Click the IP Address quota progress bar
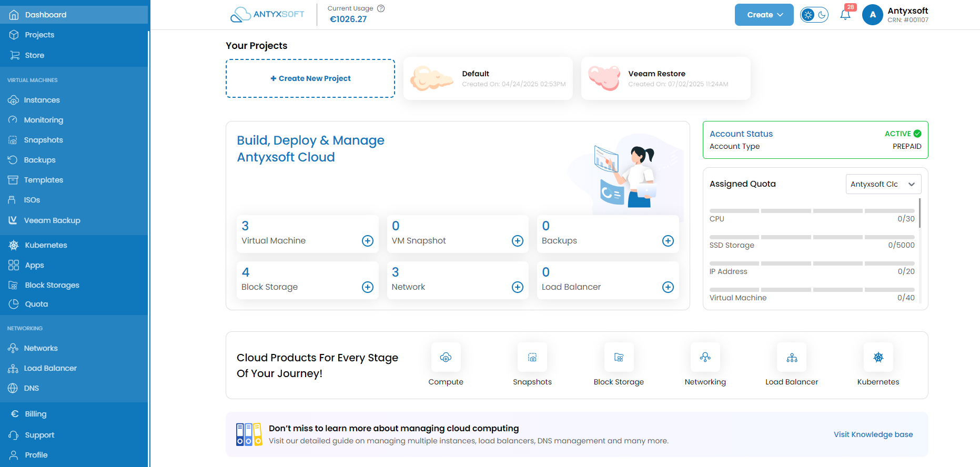 (x=812, y=263)
